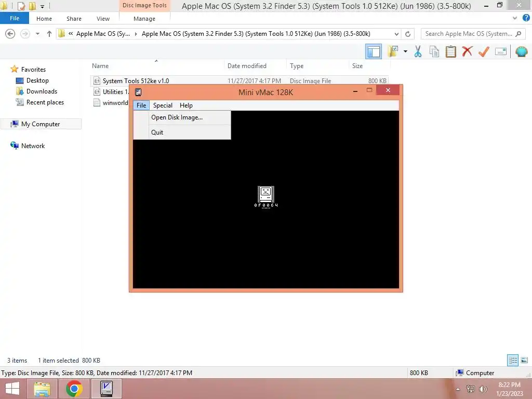Click the Copy pages icon
Screen dimensions: 532x399
pos(434,51)
